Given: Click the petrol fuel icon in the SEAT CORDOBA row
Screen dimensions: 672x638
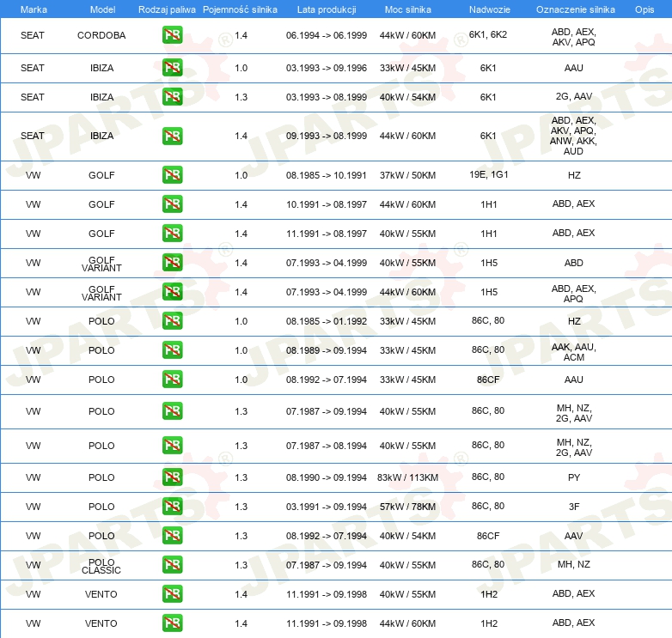Looking at the screenshot, I should (172, 35).
